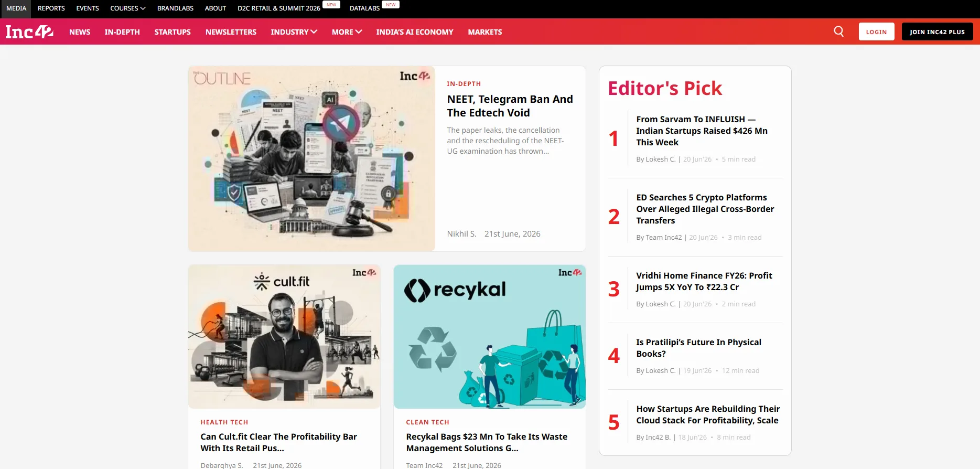
Task: Open the Clean Tech category label
Action: click(428, 422)
